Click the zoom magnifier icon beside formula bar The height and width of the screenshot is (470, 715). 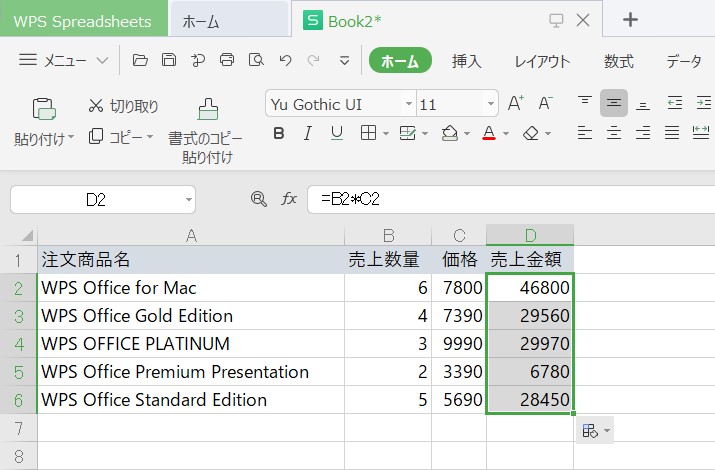point(259,199)
